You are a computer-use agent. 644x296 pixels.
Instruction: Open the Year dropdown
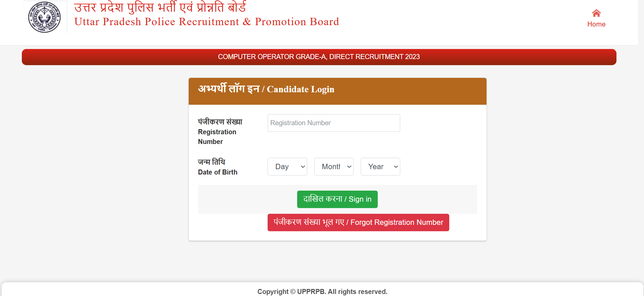pos(380,166)
